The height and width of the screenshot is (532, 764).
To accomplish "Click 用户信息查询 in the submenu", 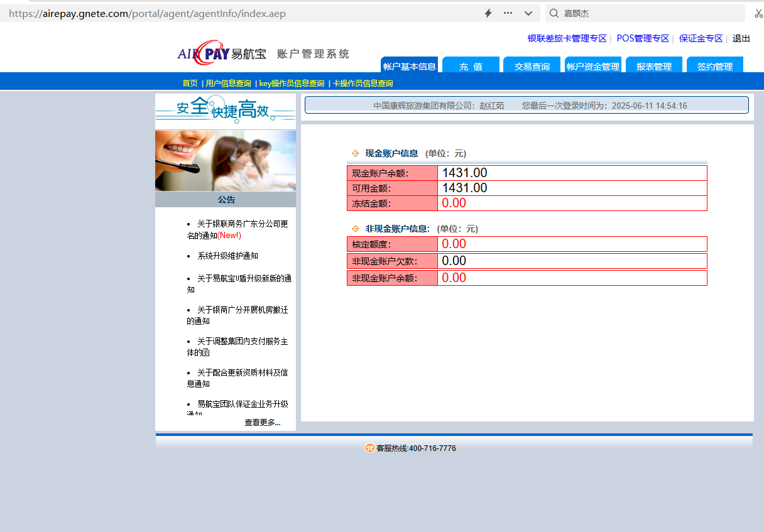I will (228, 83).
